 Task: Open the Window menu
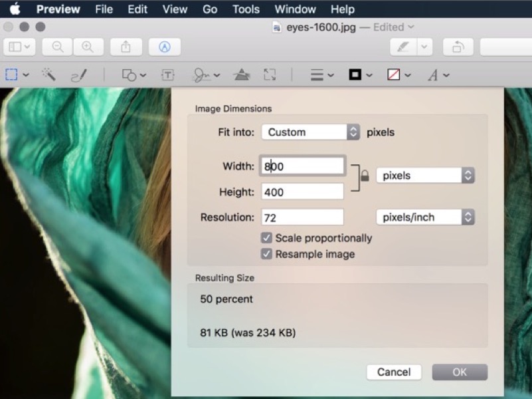pyautogui.click(x=295, y=9)
